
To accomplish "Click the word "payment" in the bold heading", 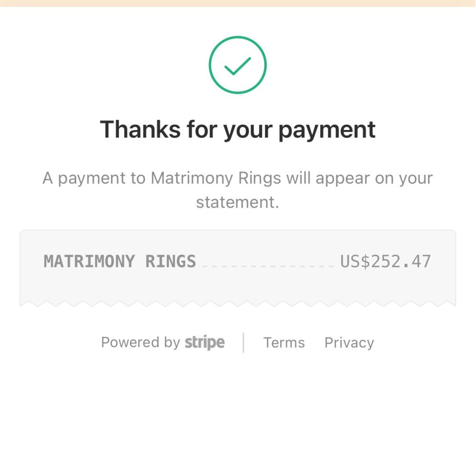I will [x=327, y=130].
